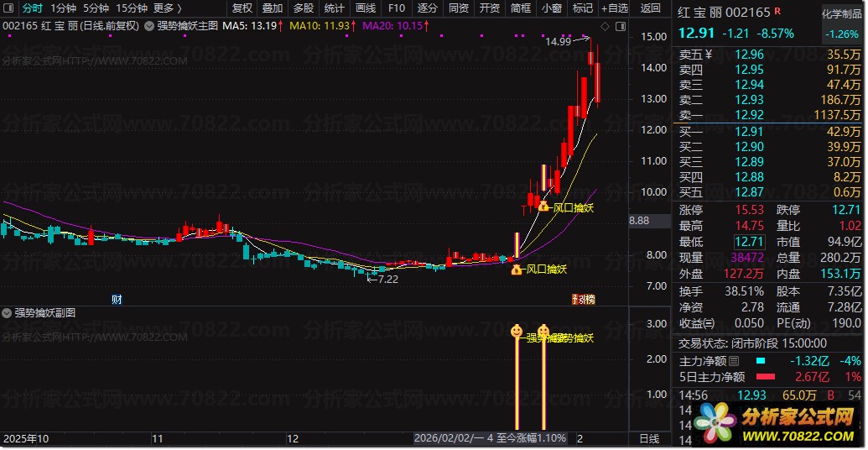This screenshot has width=868, height=450.
Task: Click the 涨停 value 15.53
Action: 749,210
